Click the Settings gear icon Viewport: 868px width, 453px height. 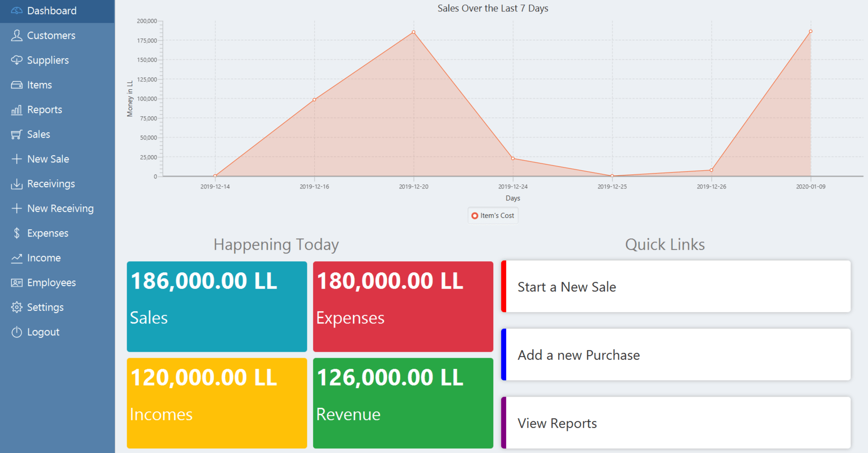[16, 307]
